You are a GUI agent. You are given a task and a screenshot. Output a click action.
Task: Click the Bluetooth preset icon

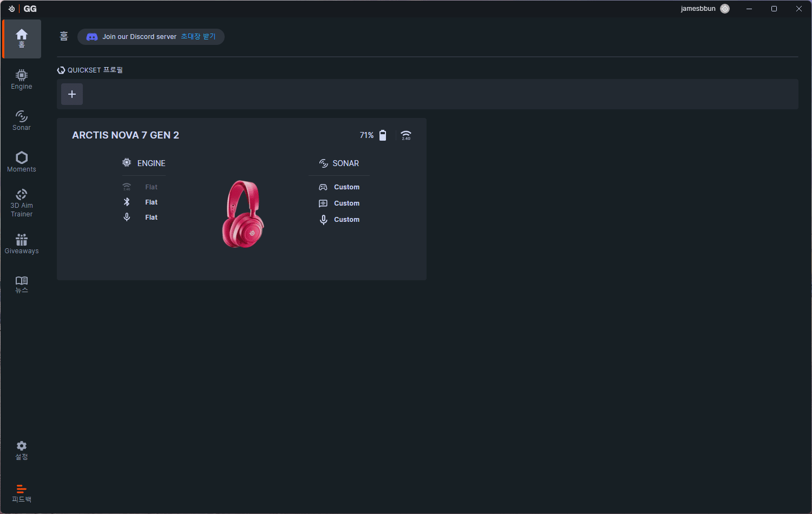(x=127, y=202)
